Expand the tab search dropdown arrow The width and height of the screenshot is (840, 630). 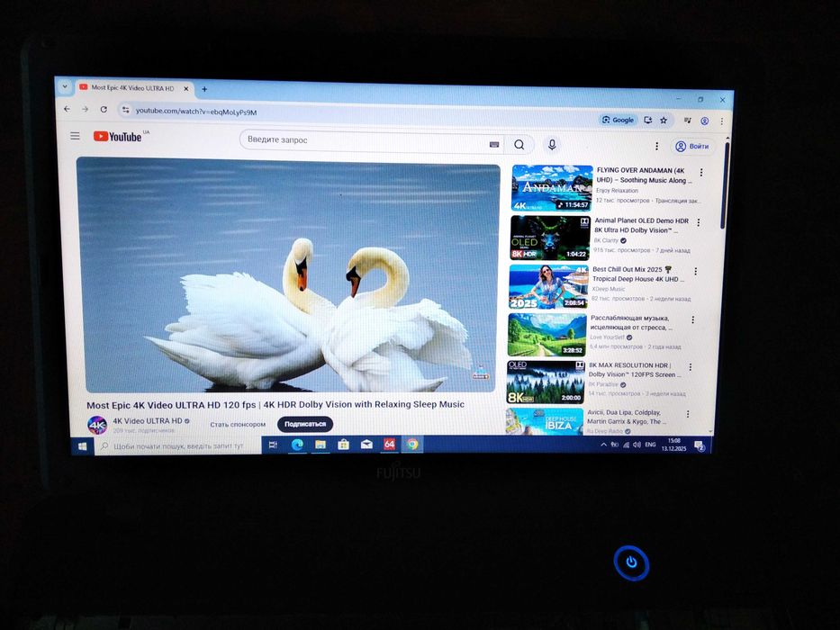tap(65, 86)
